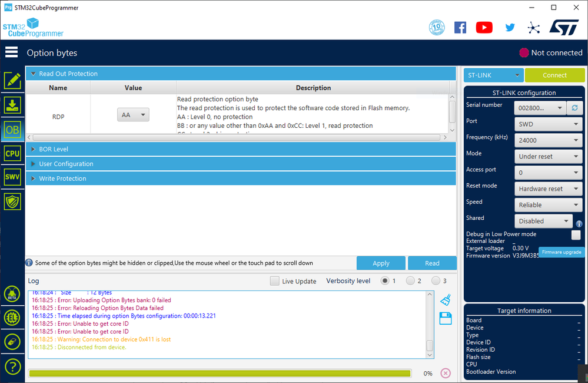The height and width of the screenshot is (383, 588).
Task: Click the log vertical scrollbar thumb
Action: pyautogui.click(x=430, y=345)
